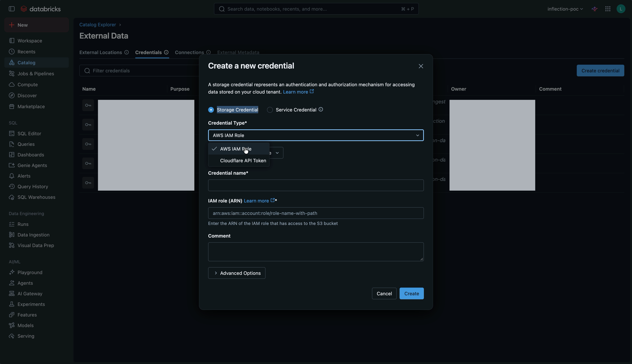This screenshot has width=632, height=364.
Task: Click the New button in sidebar
Action: pyautogui.click(x=37, y=25)
